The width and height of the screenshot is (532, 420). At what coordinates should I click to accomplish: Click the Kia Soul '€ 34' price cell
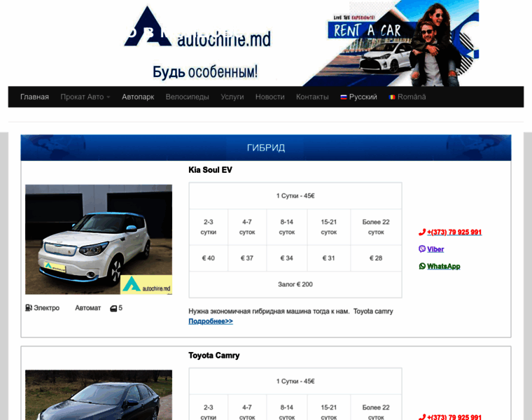(x=287, y=258)
